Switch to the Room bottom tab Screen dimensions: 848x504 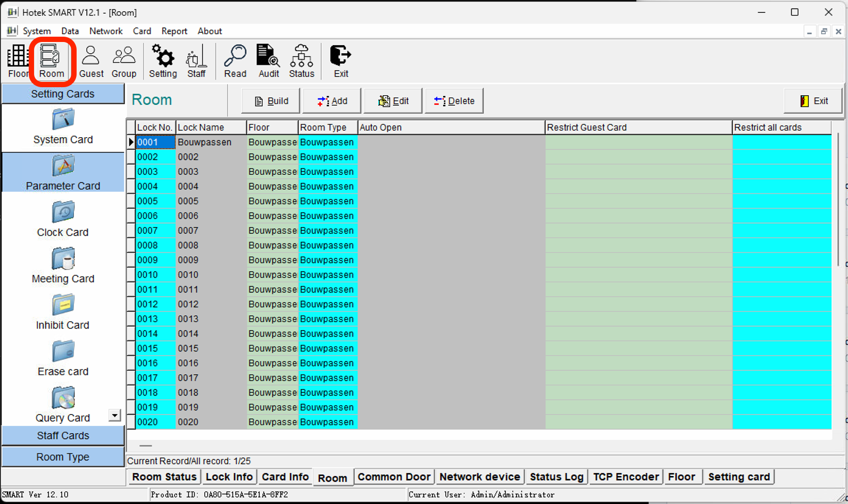click(332, 478)
